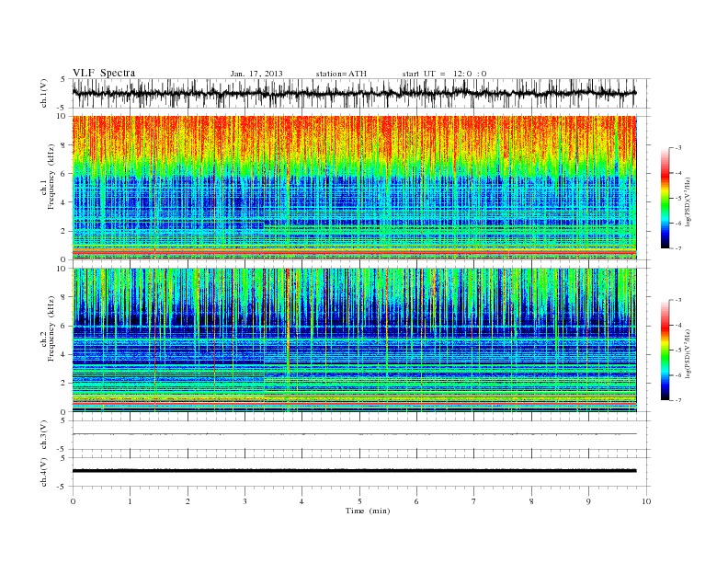Viewport: 728px width, 563px height.
Task: Click the "ch.4(V)" waveform axis label
Action: coord(44,472)
